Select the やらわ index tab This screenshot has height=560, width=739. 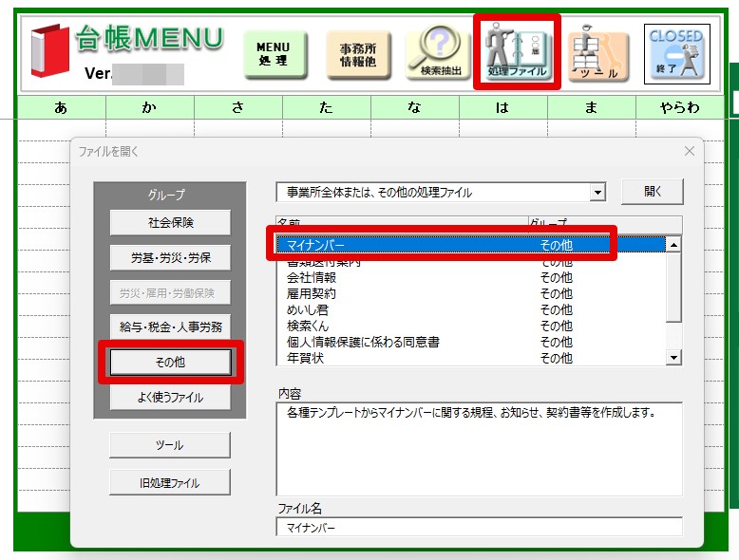679,107
